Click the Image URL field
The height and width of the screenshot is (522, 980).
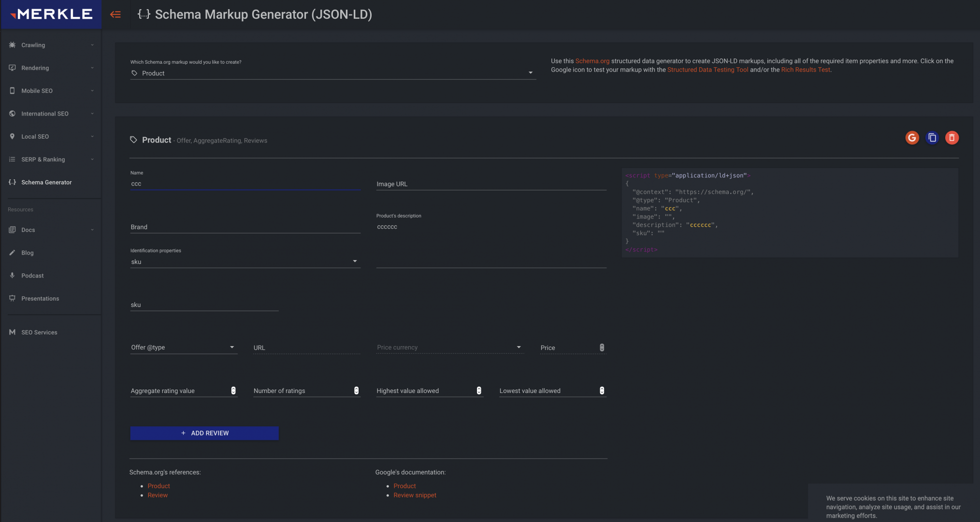point(491,184)
